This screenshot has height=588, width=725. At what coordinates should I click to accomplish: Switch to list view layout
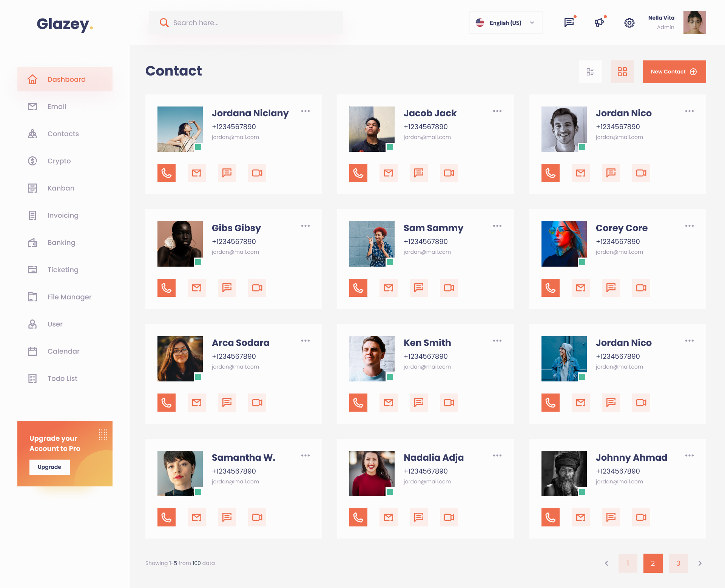[591, 72]
